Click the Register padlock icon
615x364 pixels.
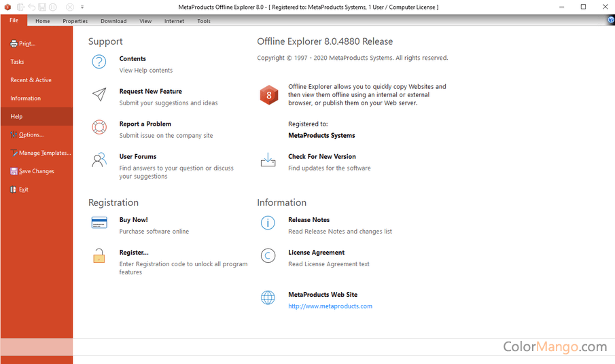[99, 256]
